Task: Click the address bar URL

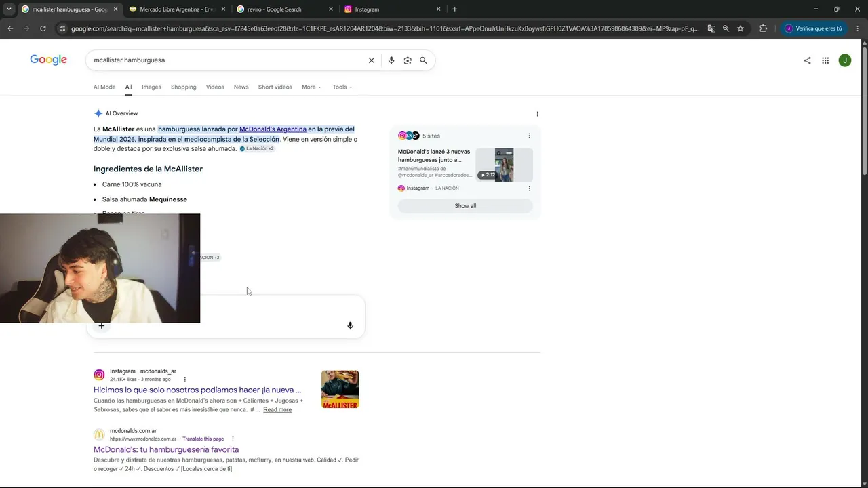Action: click(x=384, y=28)
